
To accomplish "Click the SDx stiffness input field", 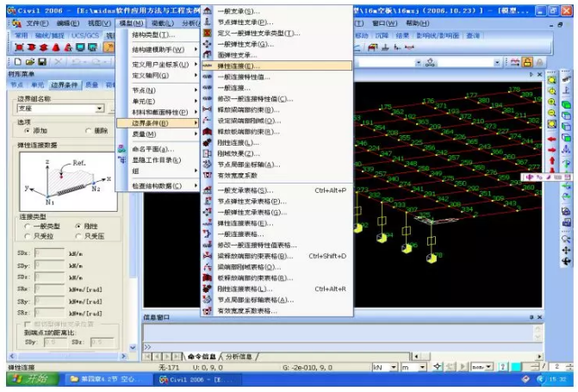I will [x=49, y=253].
